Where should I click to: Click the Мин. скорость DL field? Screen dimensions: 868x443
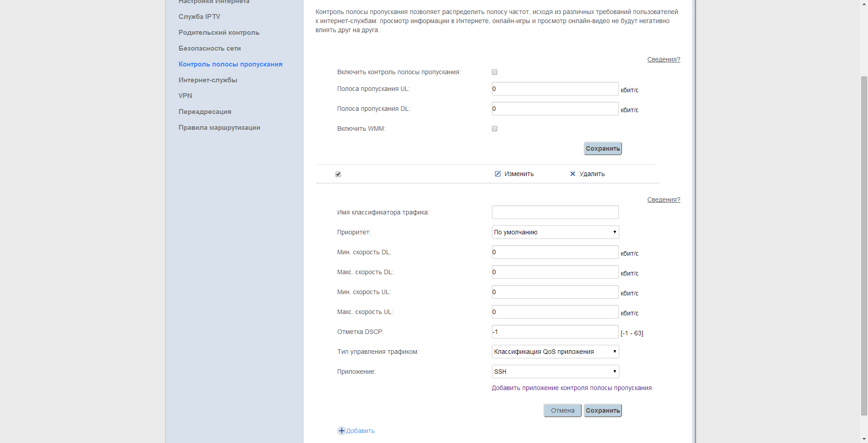(x=555, y=252)
